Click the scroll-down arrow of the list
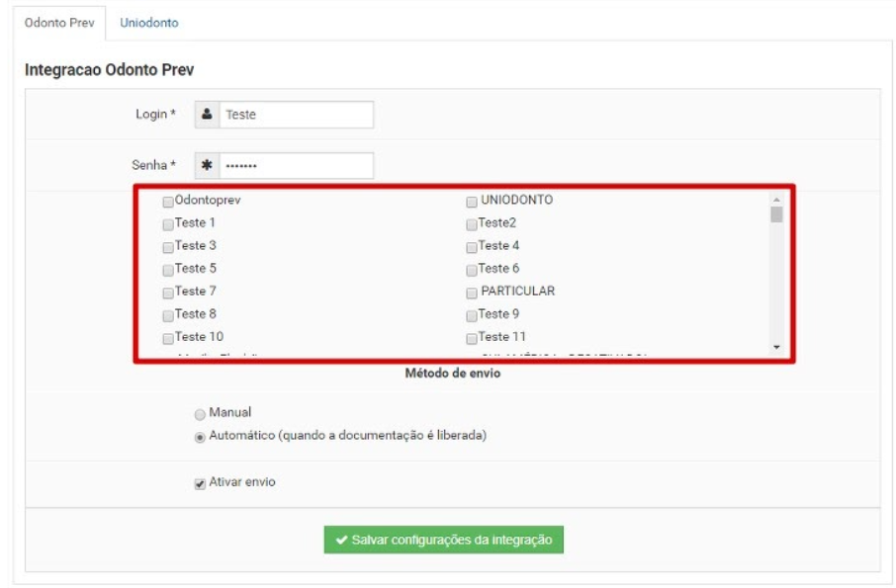Image resolution: width=896 pixels, height=588 pixels. click(776, 347)
